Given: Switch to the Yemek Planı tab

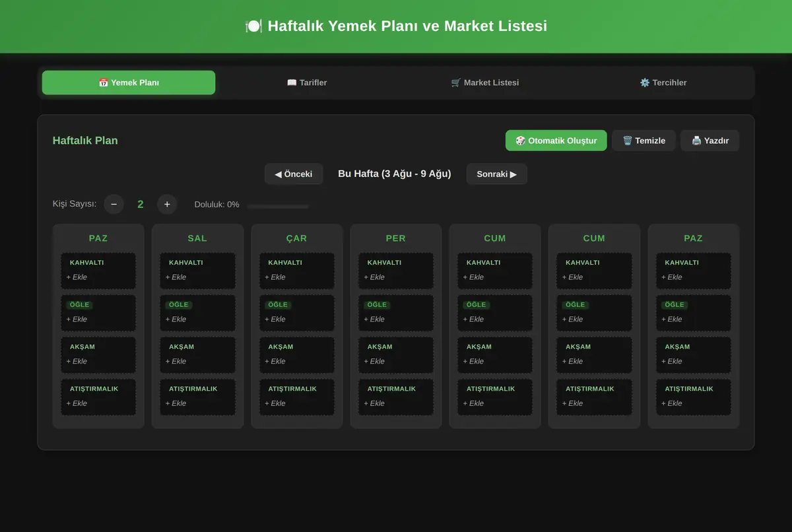Looking at the screenshot, I should (129, 83).
